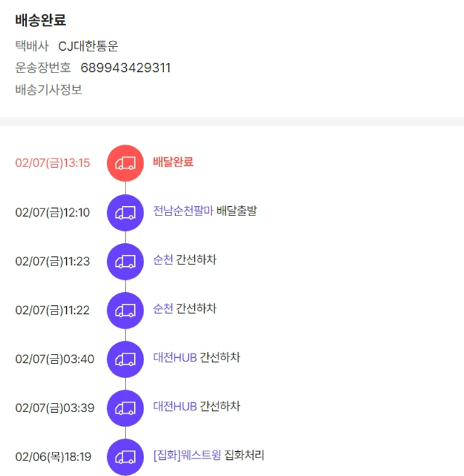The height and width of the screenshot is (476, 464).
Task: Click tracking number 689943429311
Action: (x=126, y=67)
